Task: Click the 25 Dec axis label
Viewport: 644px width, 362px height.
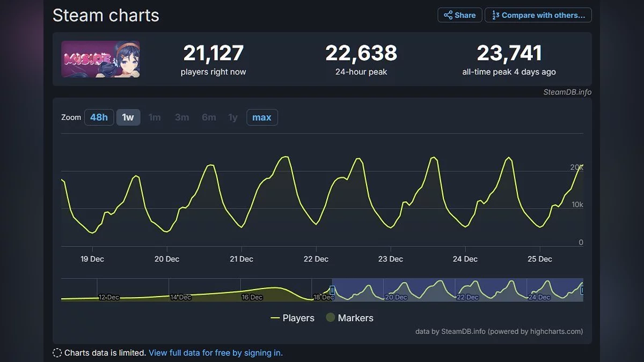Action: click(x=540, y=259)
